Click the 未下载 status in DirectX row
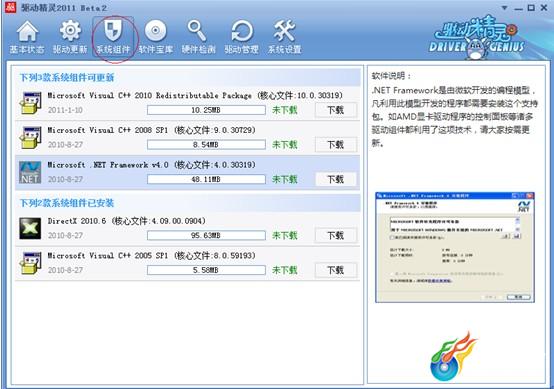Viewport: 554px width, 389px height. 285,236
